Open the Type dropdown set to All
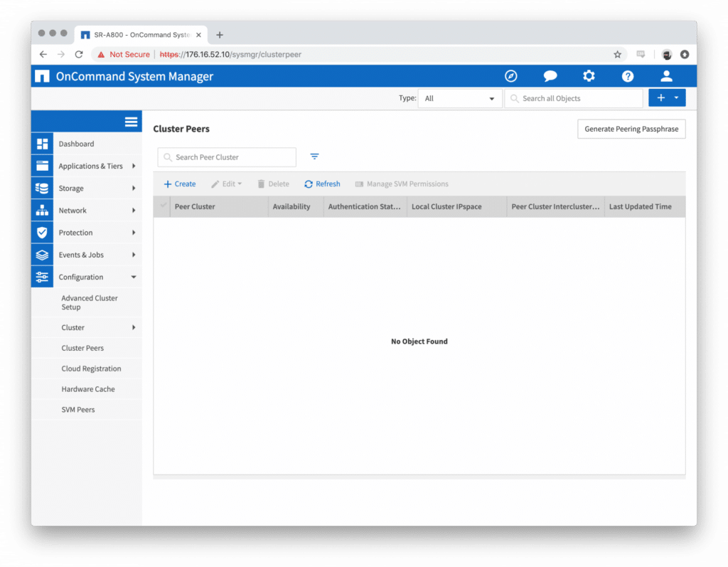 460,98
